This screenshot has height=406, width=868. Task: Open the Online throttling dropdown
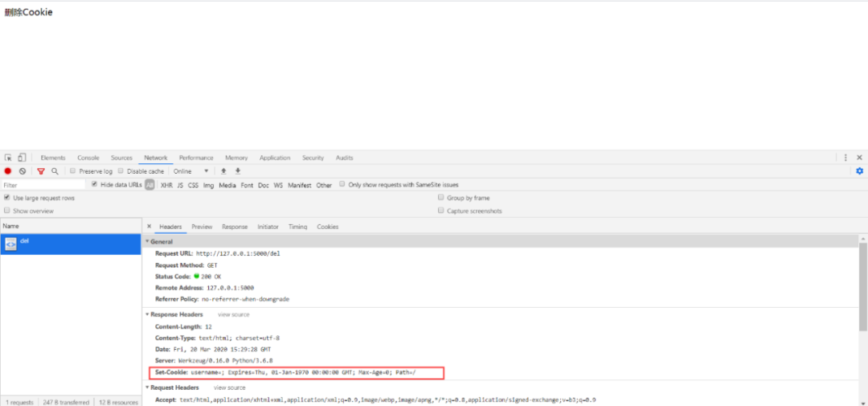[x=191, y=171]
